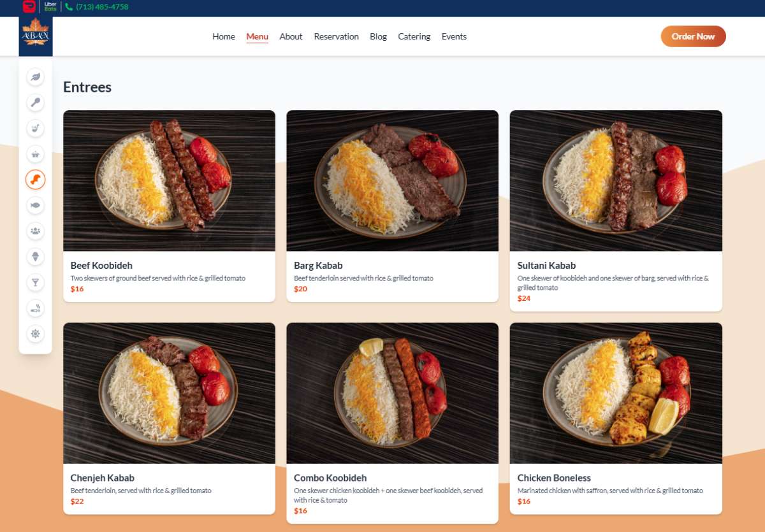Open the fish category in sidebar
Viewport: 765px width, 532px height.
pyautogui.click(x=36, y=205)
